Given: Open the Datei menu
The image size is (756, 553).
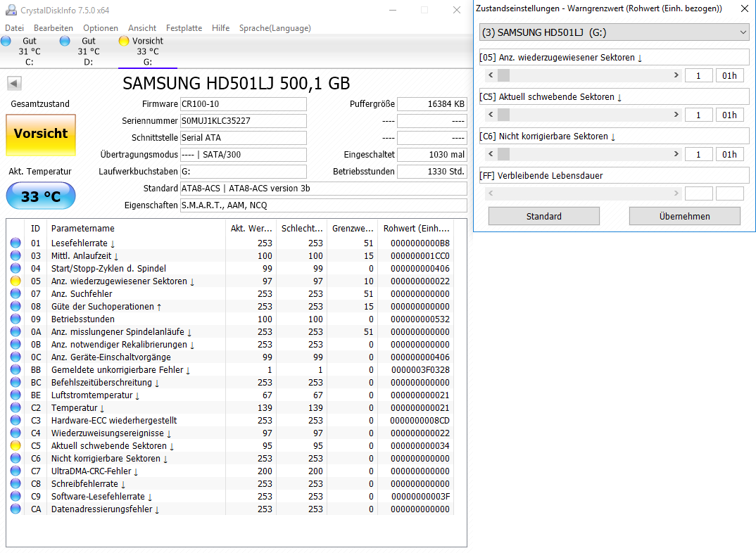Looking at the screenshot, I should 15,28.
